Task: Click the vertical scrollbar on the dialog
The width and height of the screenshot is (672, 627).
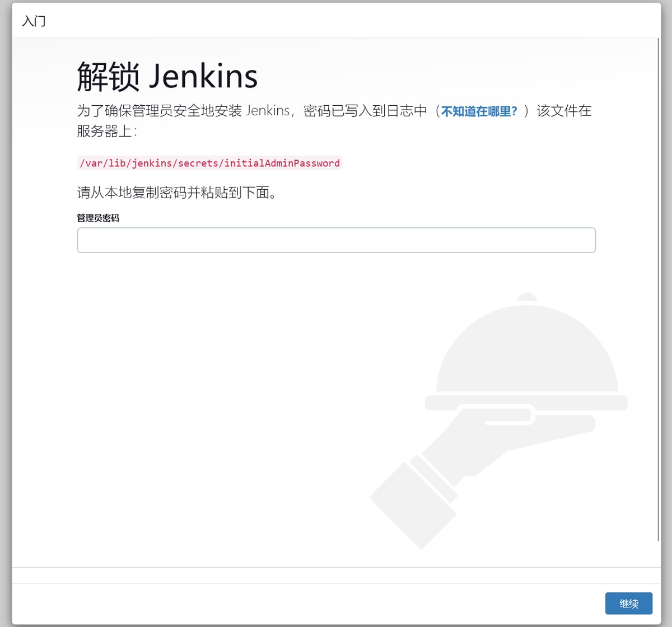Action: [659, 289]
